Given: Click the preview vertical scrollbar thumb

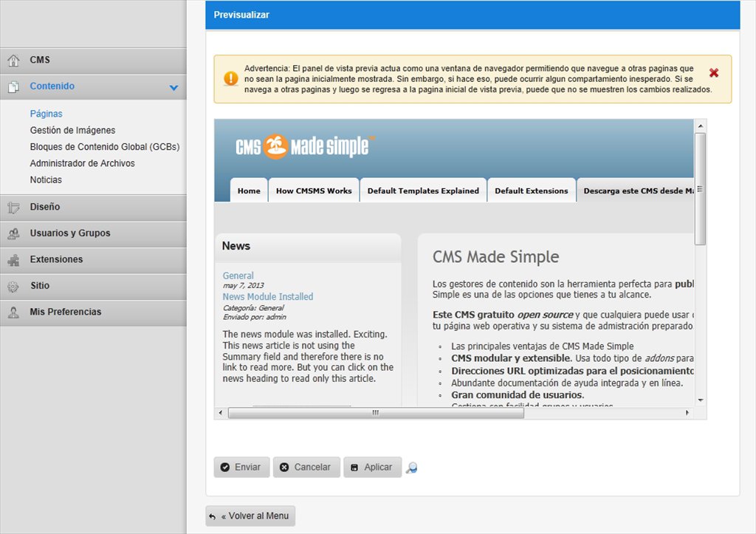Looking at the screenshot, I should [x=701, y=189].
